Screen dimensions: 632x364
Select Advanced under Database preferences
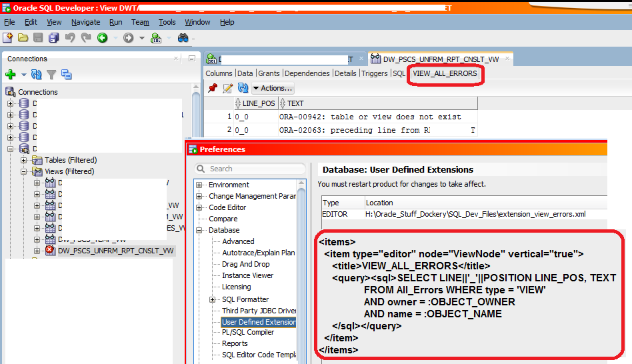click(238, 241)
